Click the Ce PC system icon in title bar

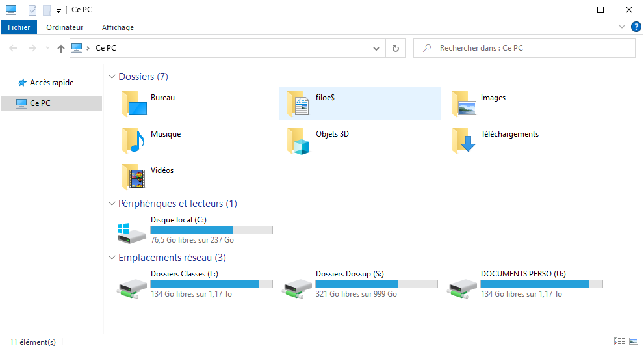(11, 10)
